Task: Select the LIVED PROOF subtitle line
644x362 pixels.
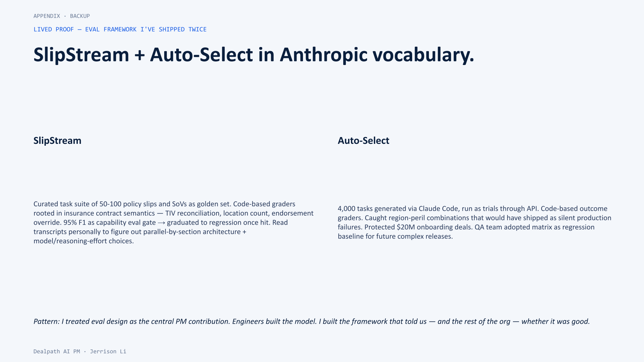Action: tap(120, 30)
